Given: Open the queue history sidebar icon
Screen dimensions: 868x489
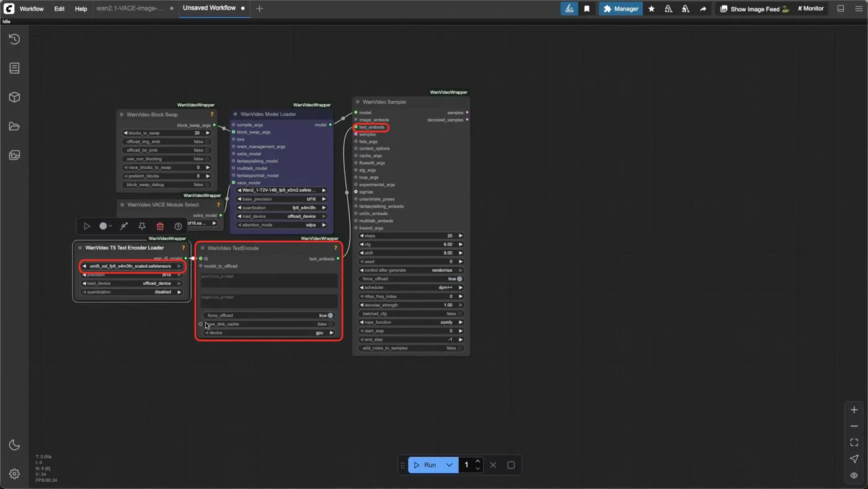Looking at the screenshot, I should (14, 39).
